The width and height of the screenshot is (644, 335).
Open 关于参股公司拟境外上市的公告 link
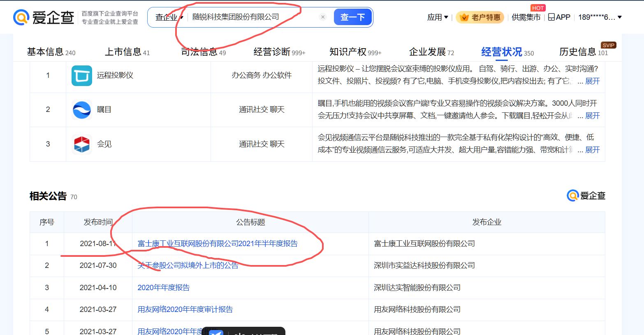[188, 265]
